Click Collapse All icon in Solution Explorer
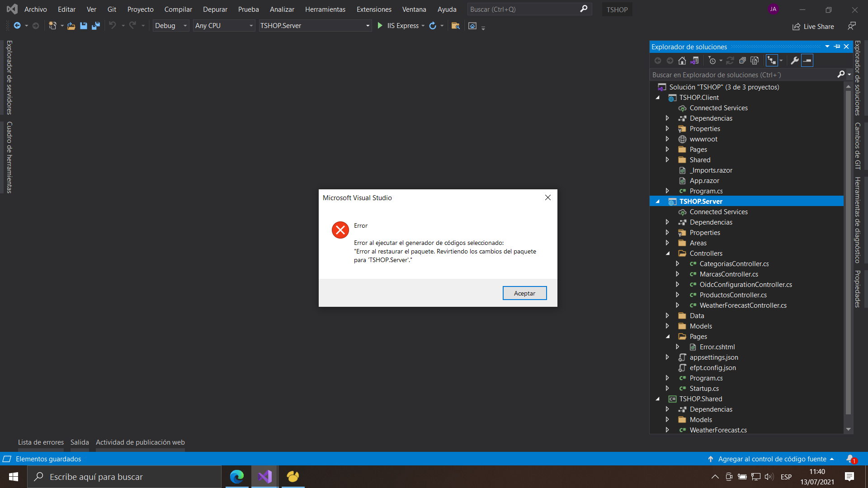Image resolution: width=868 pixels, height=488 pixels. coord(742,61)
